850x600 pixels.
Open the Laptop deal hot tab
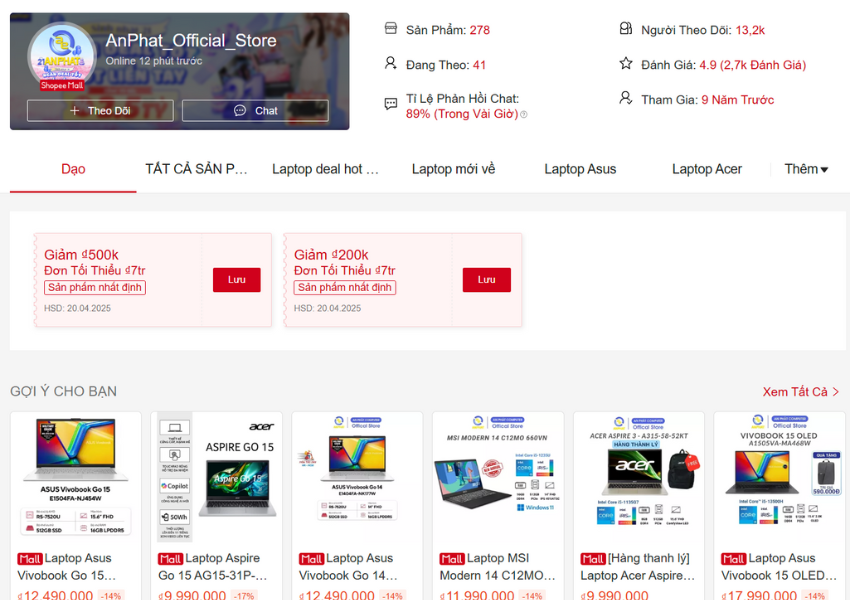(x=325, y=169)
